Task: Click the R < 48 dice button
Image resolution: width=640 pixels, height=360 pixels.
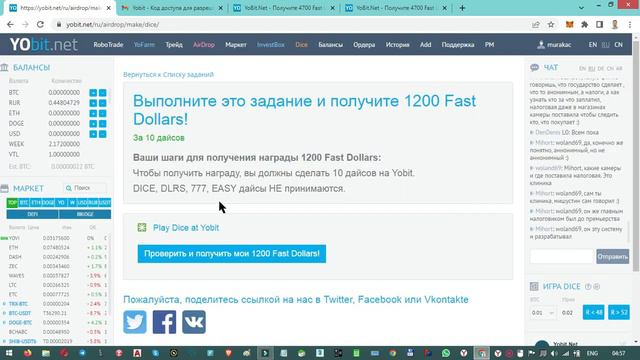Action: pyautogui.click(x=593, y=312)
